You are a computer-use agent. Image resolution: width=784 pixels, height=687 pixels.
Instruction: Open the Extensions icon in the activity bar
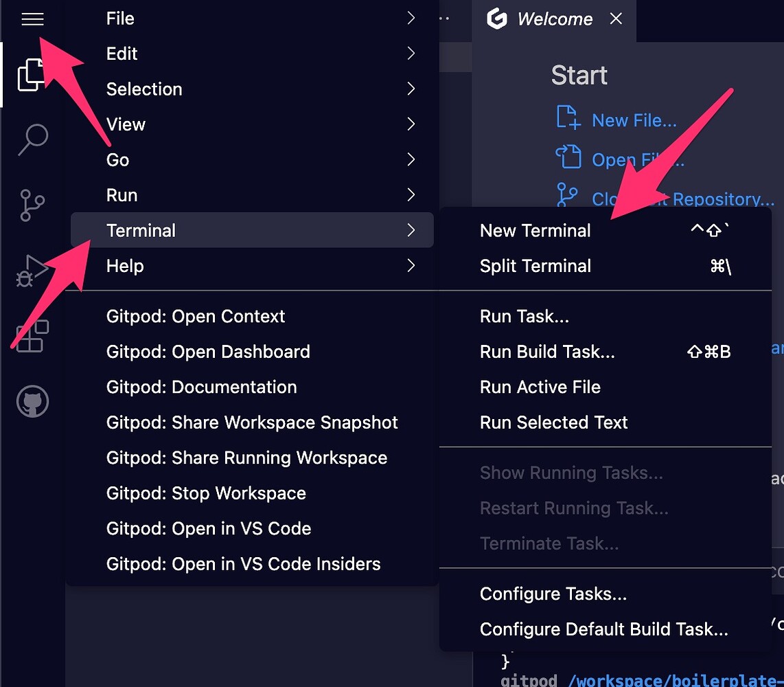pos(32,335)
